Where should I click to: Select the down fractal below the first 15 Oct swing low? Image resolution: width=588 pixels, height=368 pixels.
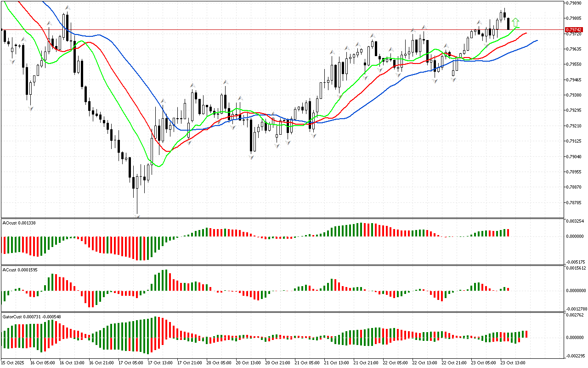pyautogui.click(x=12, y=61)
